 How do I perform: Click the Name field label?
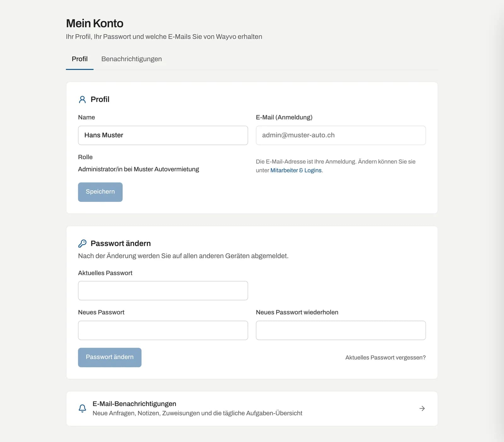tap(87, 117)
